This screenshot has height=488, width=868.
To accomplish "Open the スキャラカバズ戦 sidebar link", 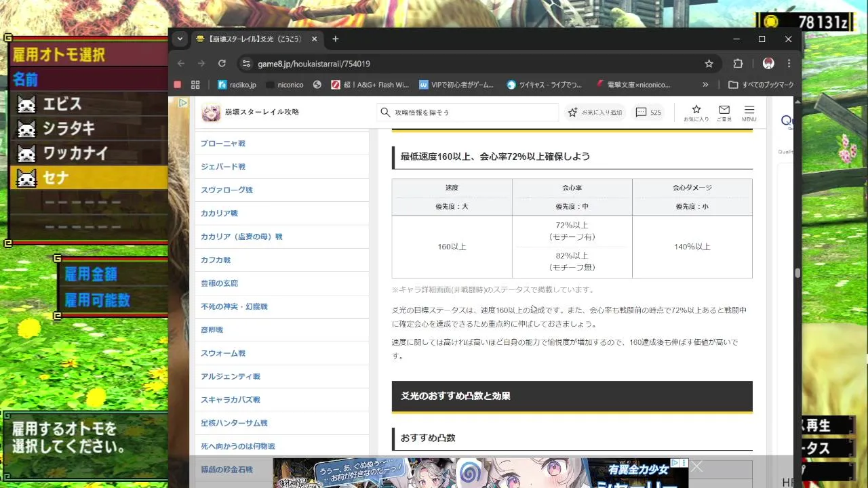I will (231, 400).
